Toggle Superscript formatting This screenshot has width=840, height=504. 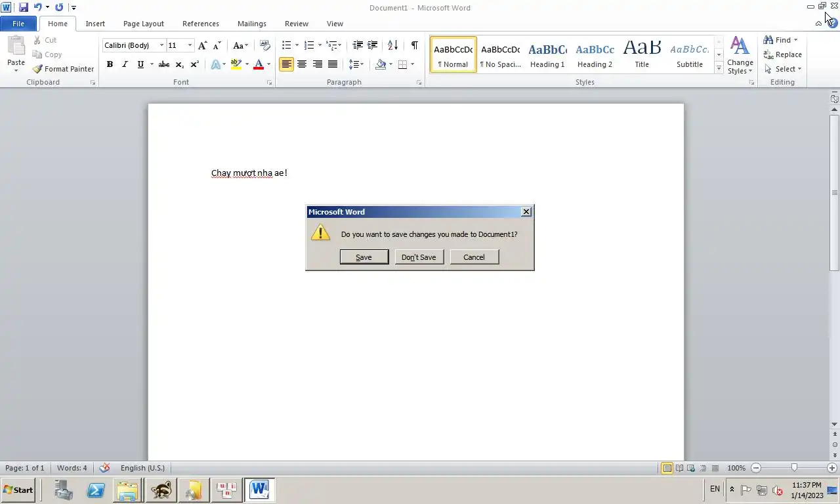pyautogui.click(x=194, y=64)
